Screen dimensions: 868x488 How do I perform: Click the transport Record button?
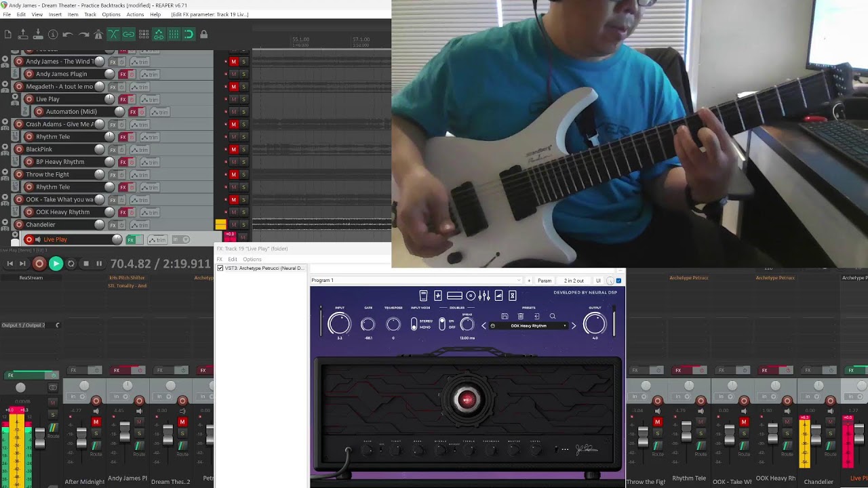pyautogui.click(x=39, y=264)
